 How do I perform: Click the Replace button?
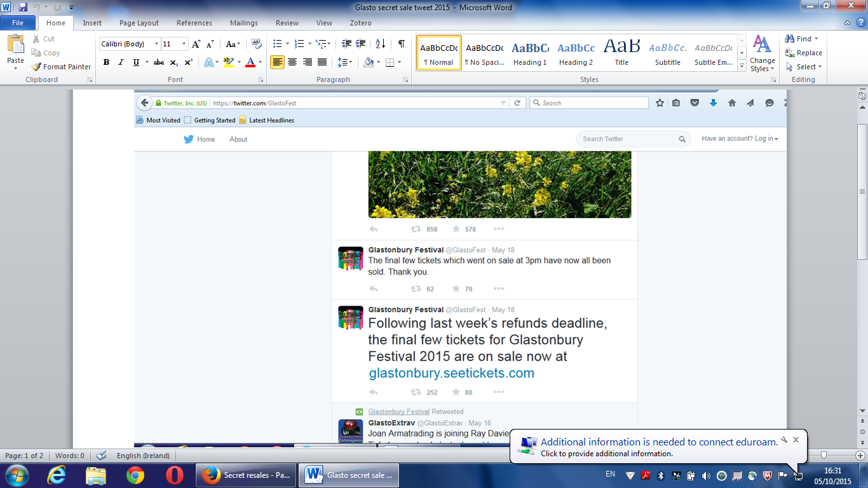coord(804,53)
